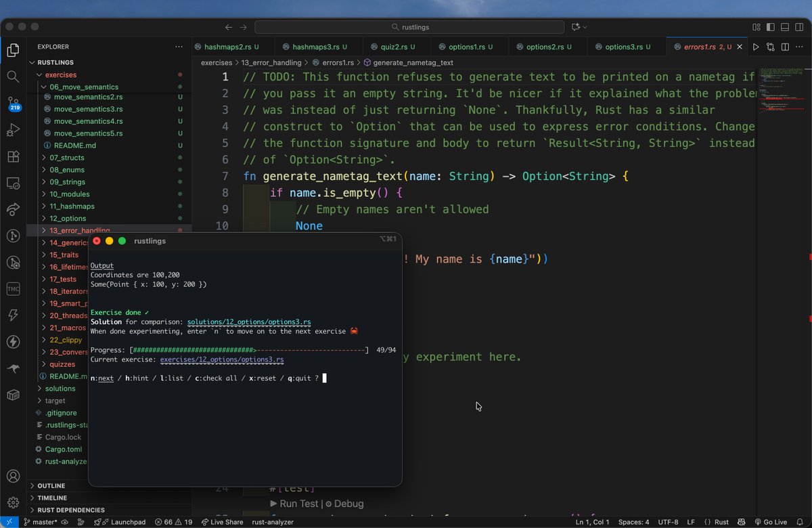The width and height of the screenshot is (812, 528).
Task: Expand the 07_structs folder
Action: pos(108,157)
